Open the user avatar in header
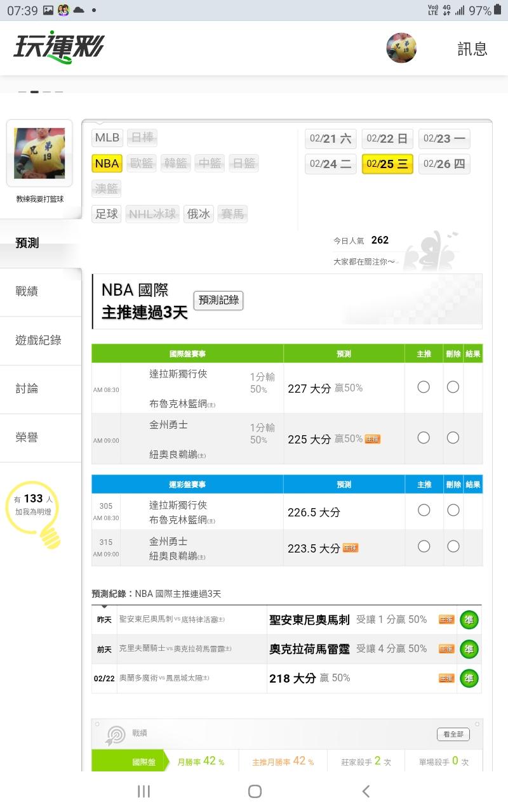 click(x=401, y=48)
